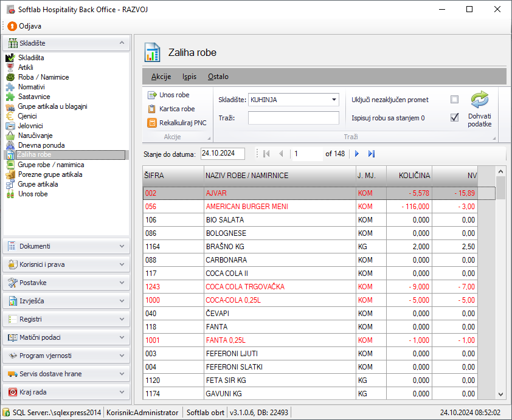
Task: Click the grid vertical scrollbar down arrow
Action: coord(500,394)
